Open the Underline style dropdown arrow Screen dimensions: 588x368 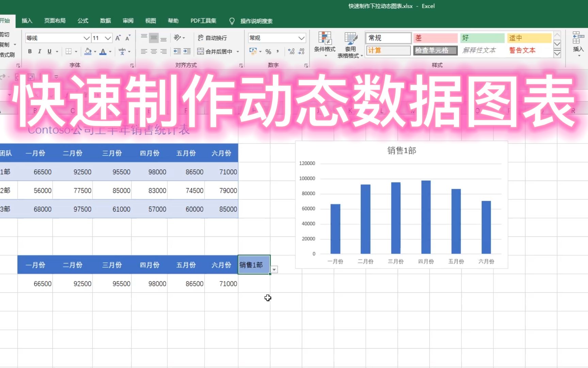click(57, 52)
